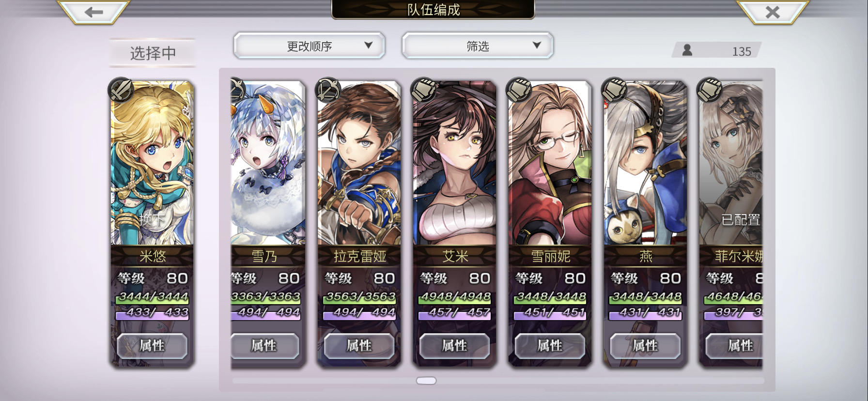The width and height of the screenshot is (868, 401).
Task: Click the fist class icon on 艾米
Action: (x=423, y=90)
